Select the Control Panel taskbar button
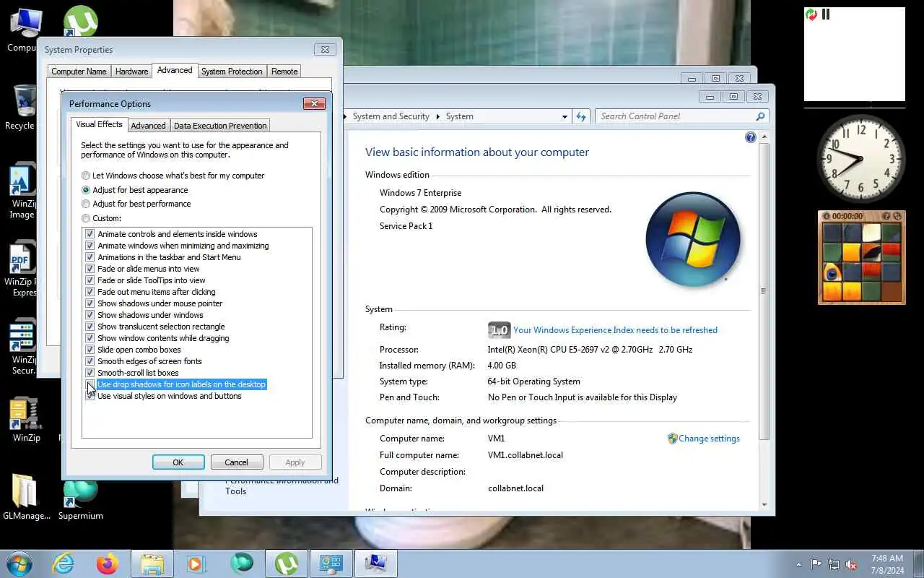 point(331,564)
